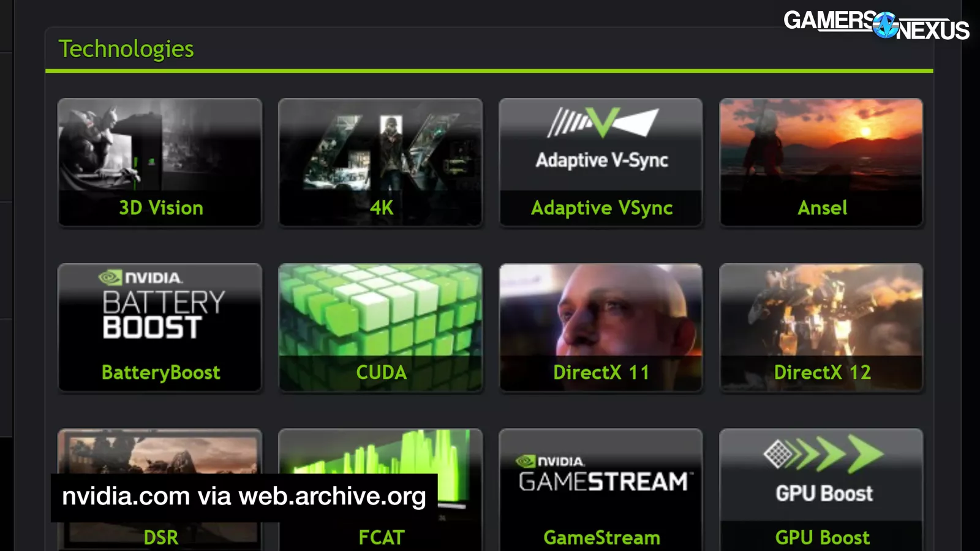
Task: Select the DirectX 12 label
Action: coord(822,372)
